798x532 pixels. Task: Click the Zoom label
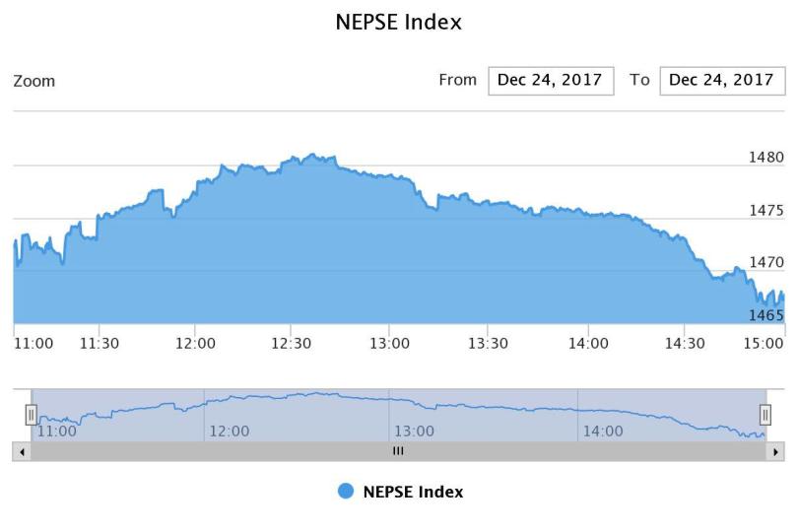tap(34, 81)
